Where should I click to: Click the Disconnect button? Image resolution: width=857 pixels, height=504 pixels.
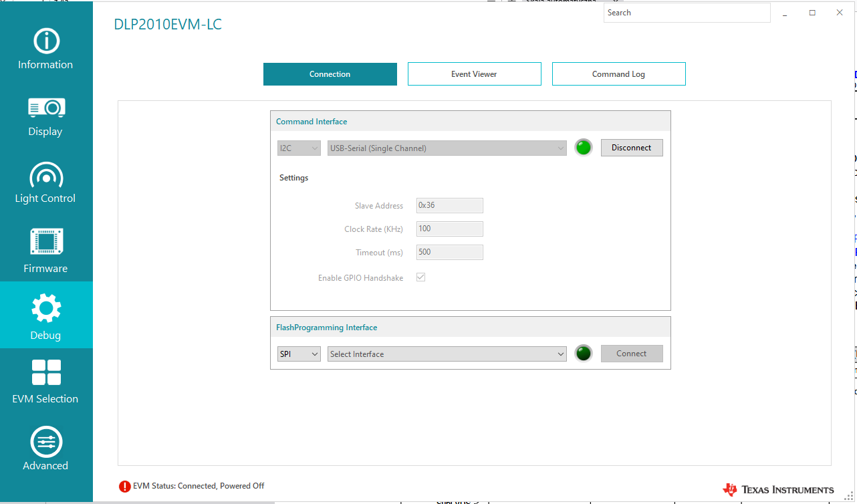tap(632, 148)
